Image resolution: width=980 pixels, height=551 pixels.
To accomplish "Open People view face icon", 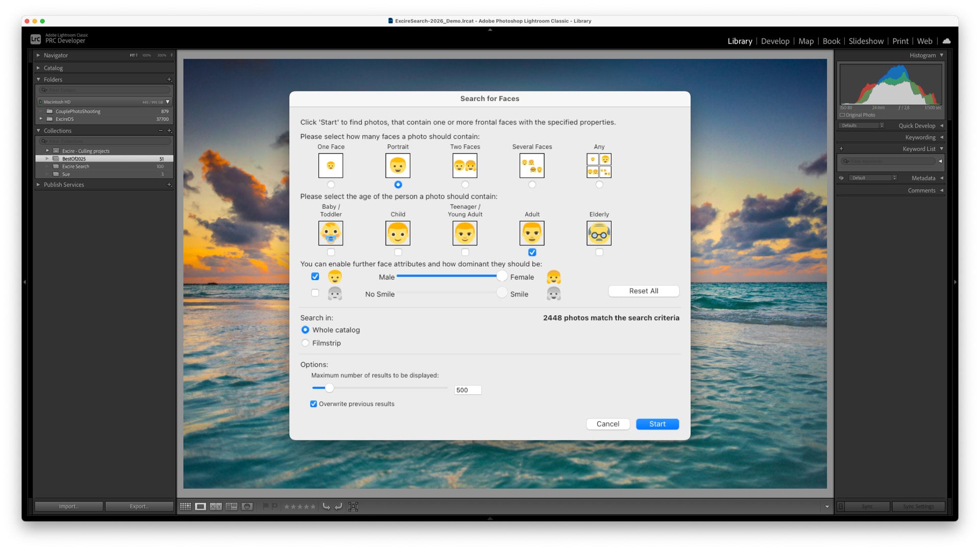I will 247,507.
